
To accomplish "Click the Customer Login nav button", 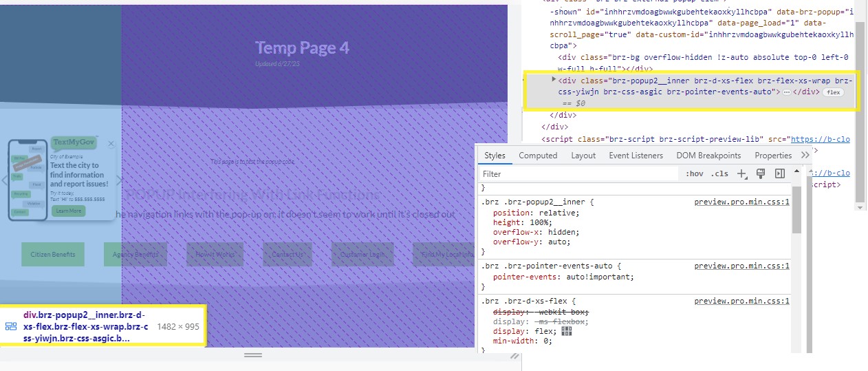I will (362, 254).
